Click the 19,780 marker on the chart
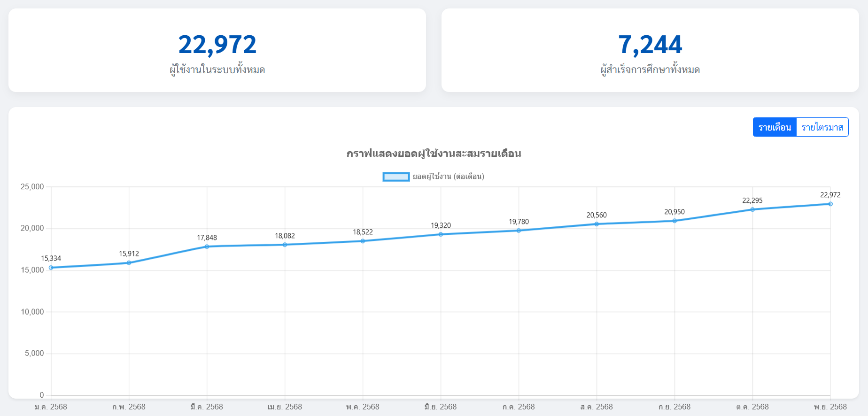Viewport: 868px width, 416px height. 519,231
